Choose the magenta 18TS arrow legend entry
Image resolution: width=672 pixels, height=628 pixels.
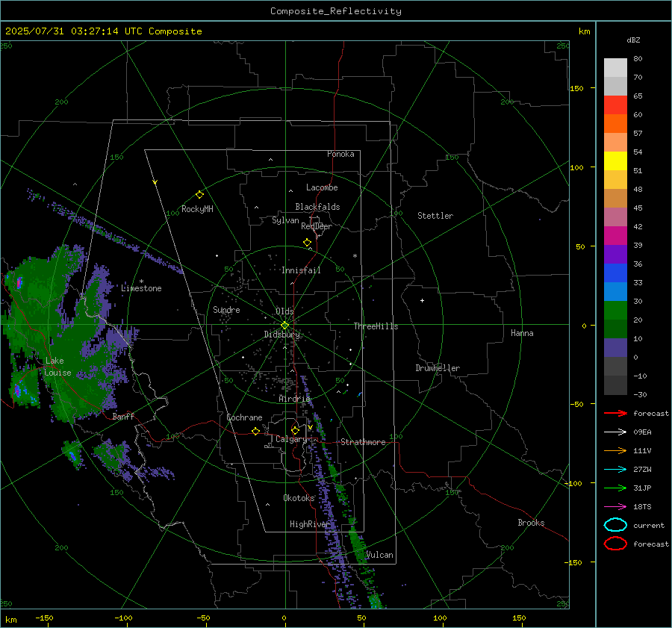[x=615, y=507]
